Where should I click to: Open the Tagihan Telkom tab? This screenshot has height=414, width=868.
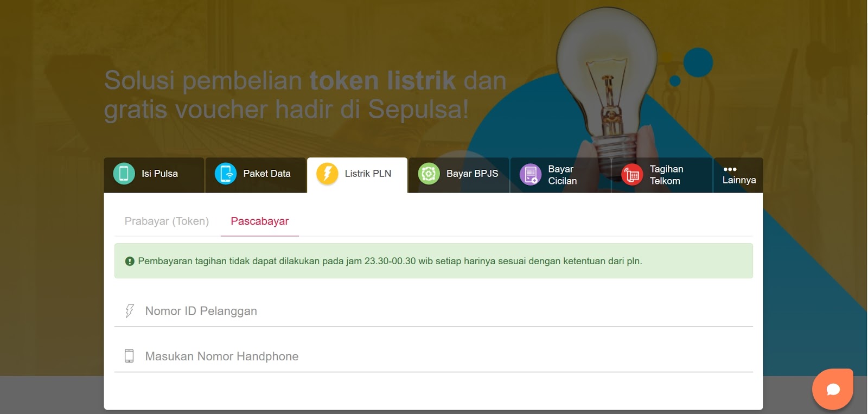pos(662,175)
